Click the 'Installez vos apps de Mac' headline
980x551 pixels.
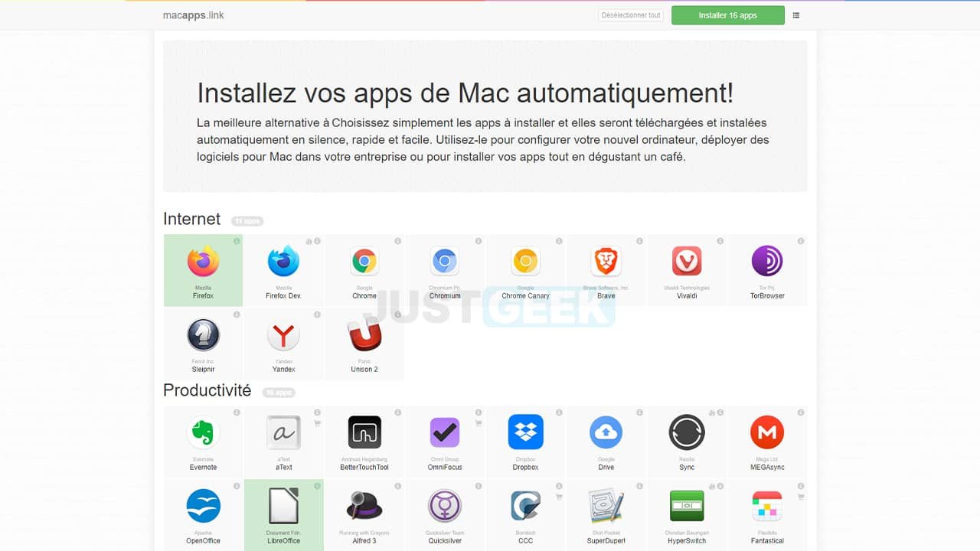[x=465, y=93]
